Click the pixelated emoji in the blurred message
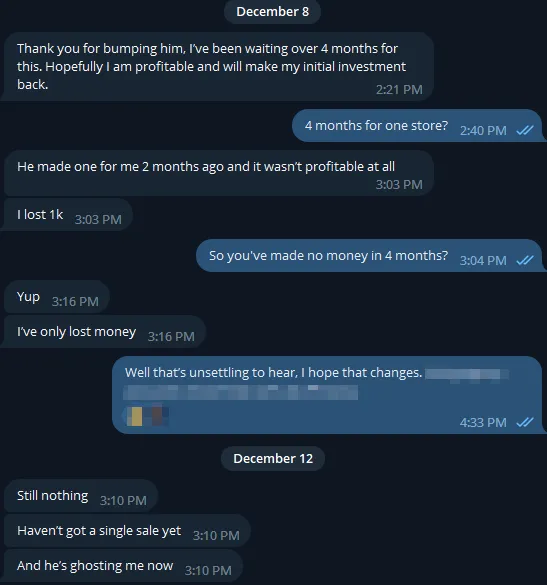This screenshot has height=585, width=547. (146, 415)
